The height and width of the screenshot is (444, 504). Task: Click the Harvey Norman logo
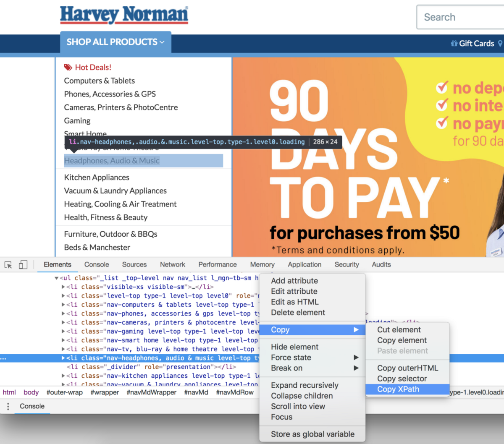[124, 15]
